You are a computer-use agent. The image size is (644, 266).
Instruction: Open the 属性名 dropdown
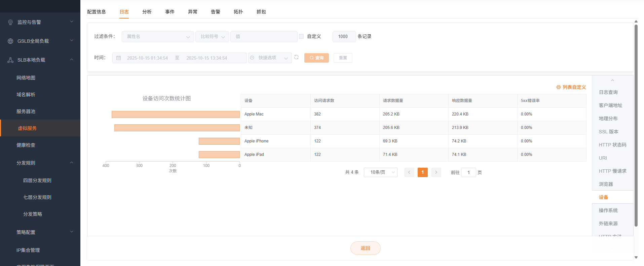(157, 37)
